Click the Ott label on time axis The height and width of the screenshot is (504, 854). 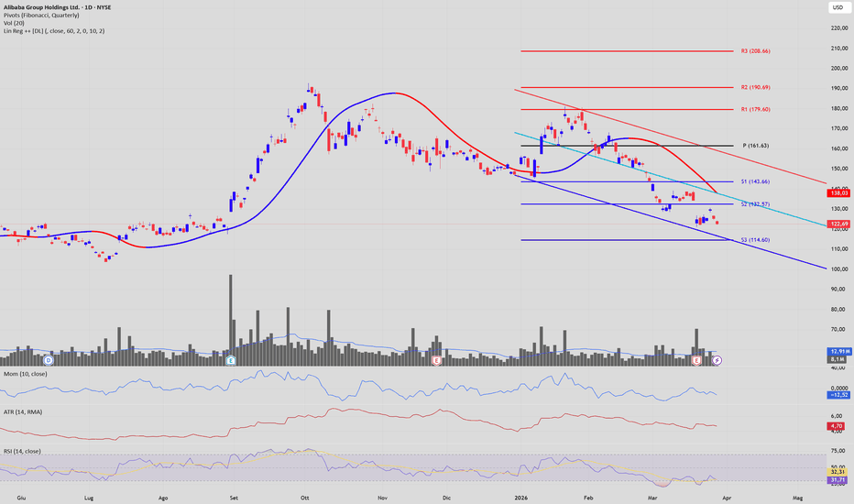305,498
